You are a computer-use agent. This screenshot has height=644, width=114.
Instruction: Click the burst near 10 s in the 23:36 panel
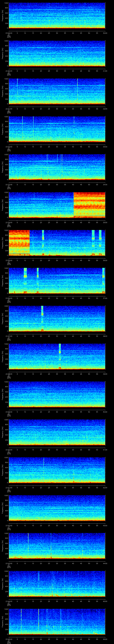[x=25, y=281]
